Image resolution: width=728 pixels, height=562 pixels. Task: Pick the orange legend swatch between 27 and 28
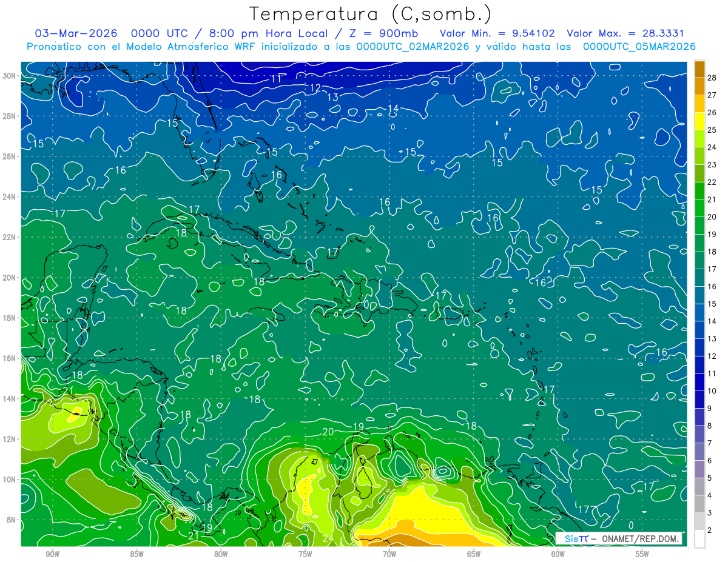[699, 86]
